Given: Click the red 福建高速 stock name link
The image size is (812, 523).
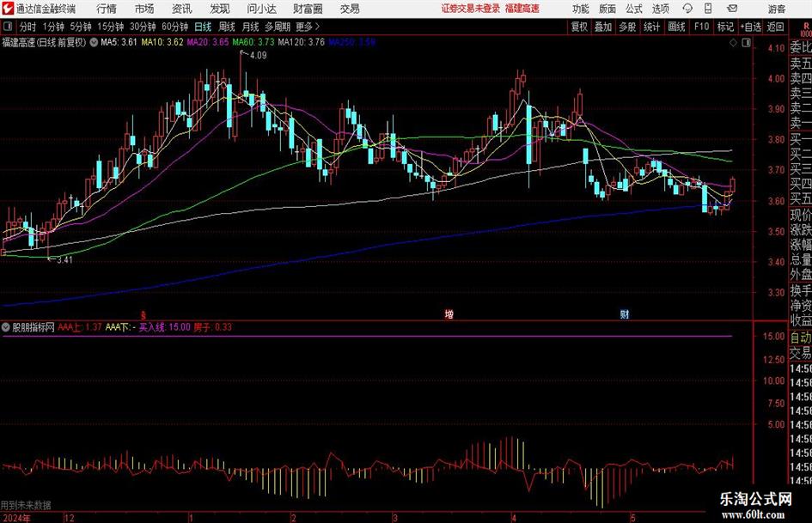Looking at the screenshot, I should click(522, 9).
